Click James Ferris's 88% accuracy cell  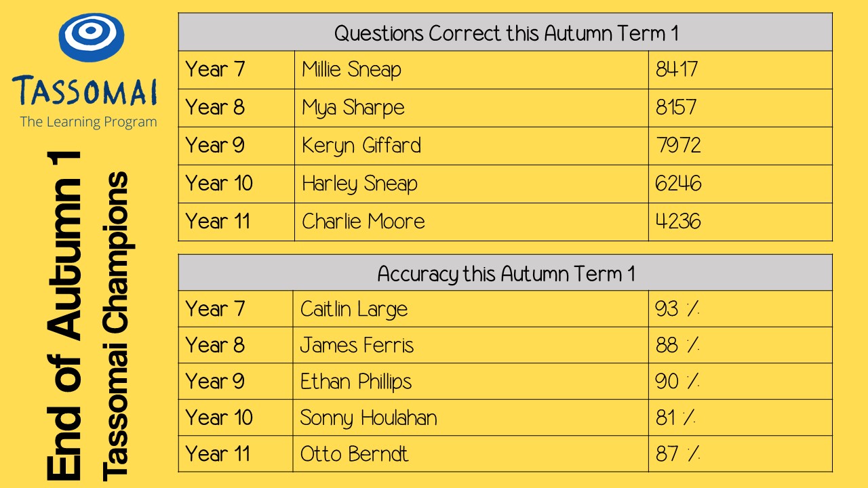coord(740,345)
